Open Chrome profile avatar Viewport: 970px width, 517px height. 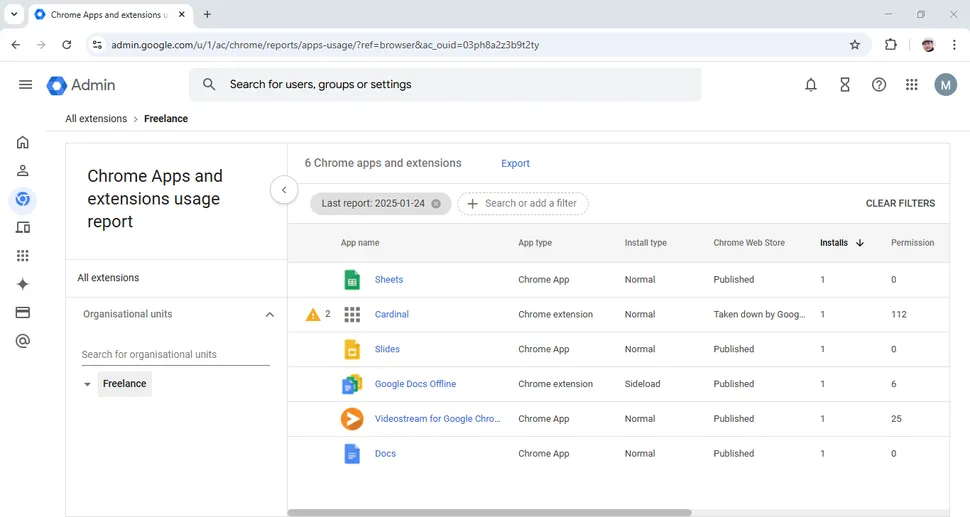click(x=928, y=45)
